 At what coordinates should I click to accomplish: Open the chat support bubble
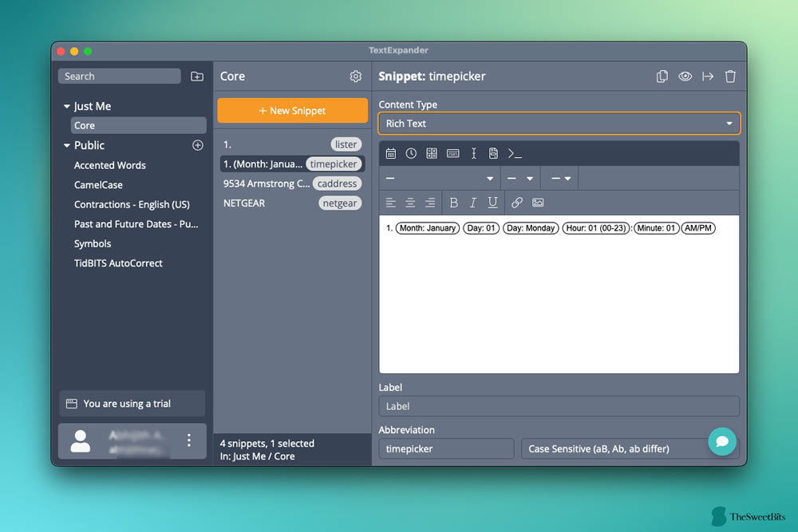721,441
